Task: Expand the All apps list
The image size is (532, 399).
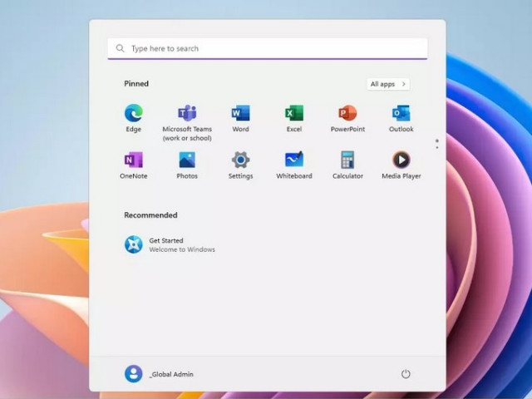Action: pyautogui.click(x=388, y=84)
